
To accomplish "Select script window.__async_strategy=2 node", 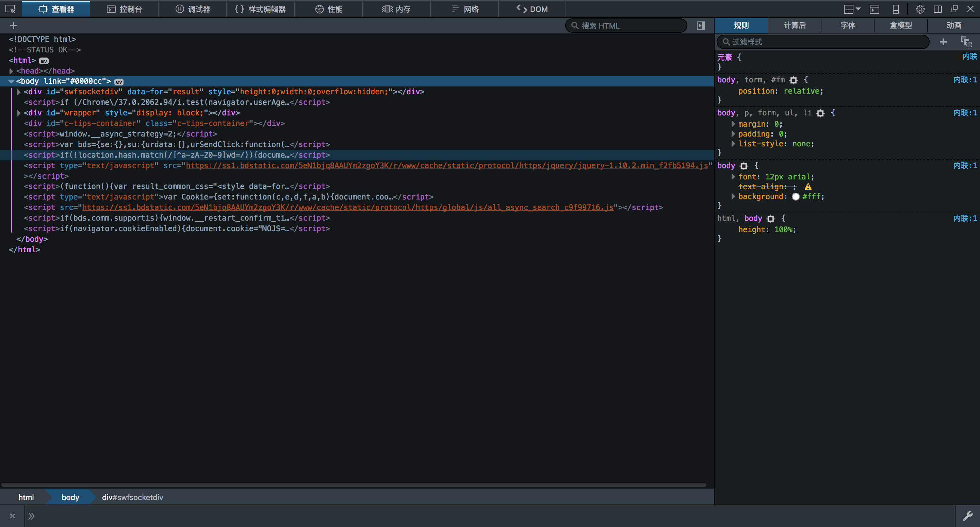I will point(120,134).
